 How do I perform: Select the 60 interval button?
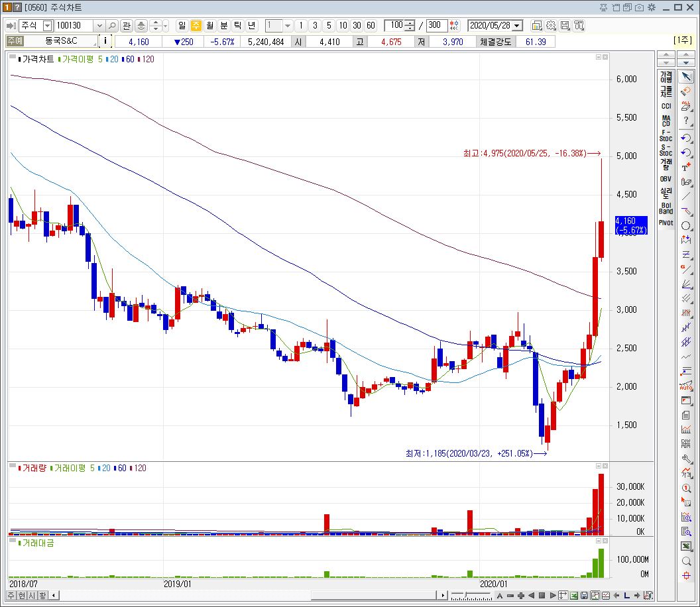click(x=371, y=25)
